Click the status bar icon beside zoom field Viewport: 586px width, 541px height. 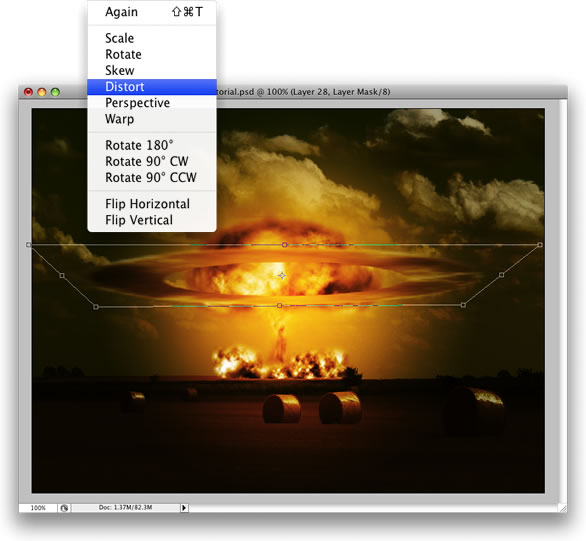click(x=64, y=508)
